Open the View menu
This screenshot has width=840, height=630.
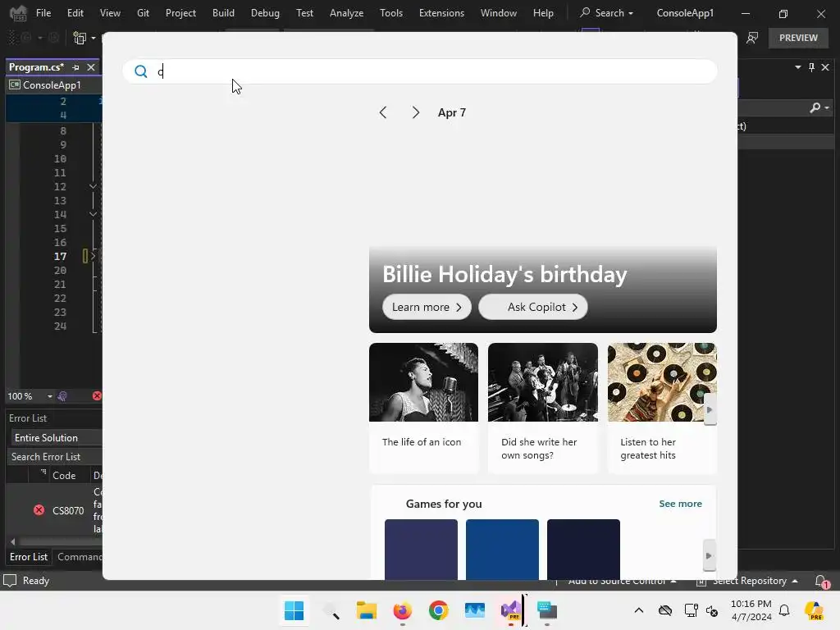110,13
